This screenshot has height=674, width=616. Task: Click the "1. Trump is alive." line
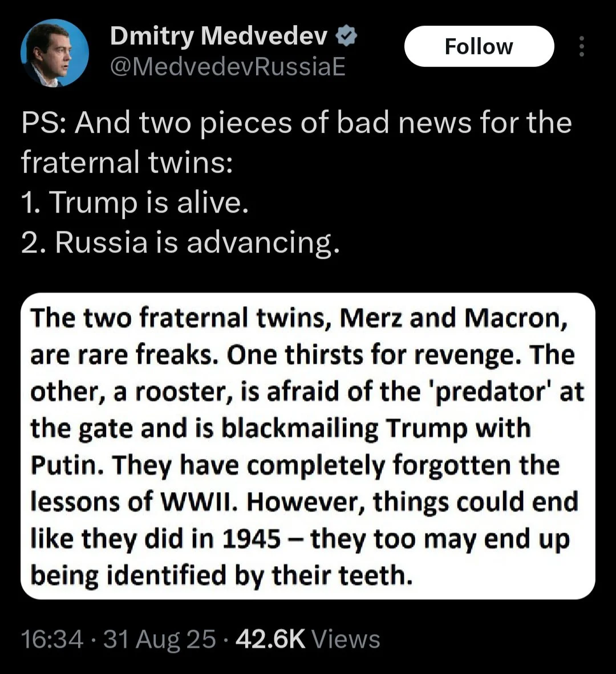click(135, 202)
